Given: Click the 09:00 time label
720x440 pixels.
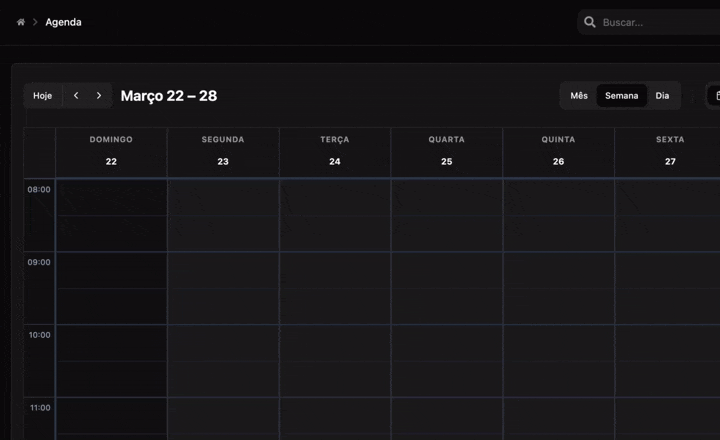Looking at the screenshot, I should click(x=39, y=262).
